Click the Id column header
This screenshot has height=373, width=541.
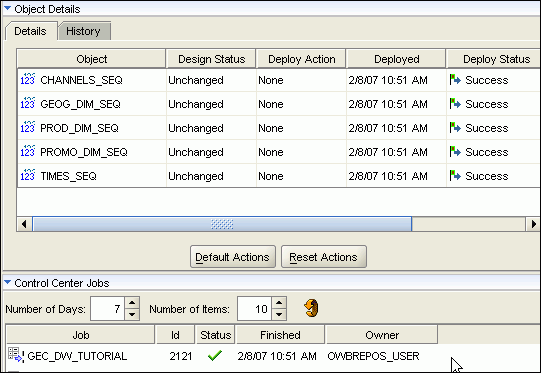(175, 335)
